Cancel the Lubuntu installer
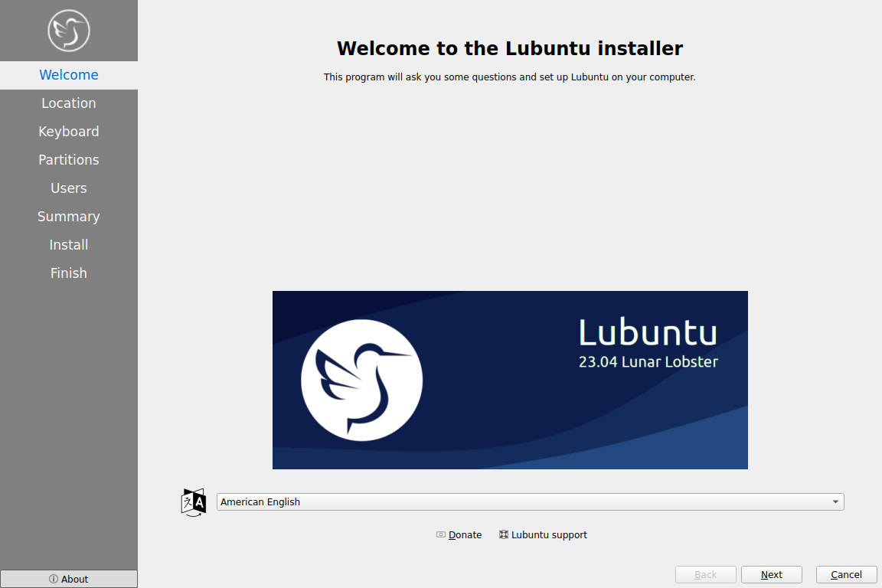The height and width of the screenshot is (588, 882). 846,575
